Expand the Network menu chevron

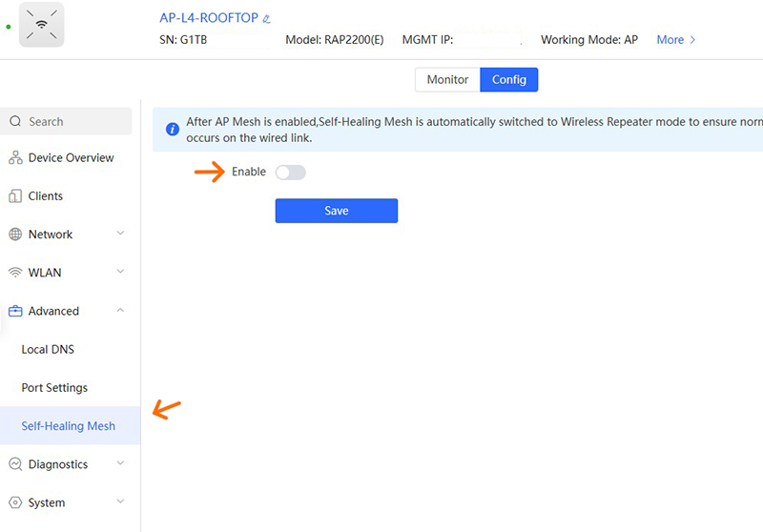click(120, 234)
